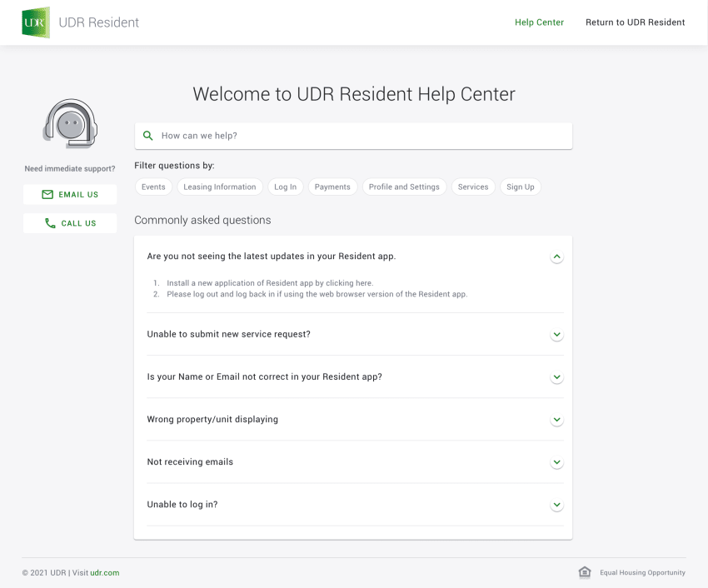Expand Unable to log in question
The height and width of the screenshot is (588, 708).
(556, 505)
